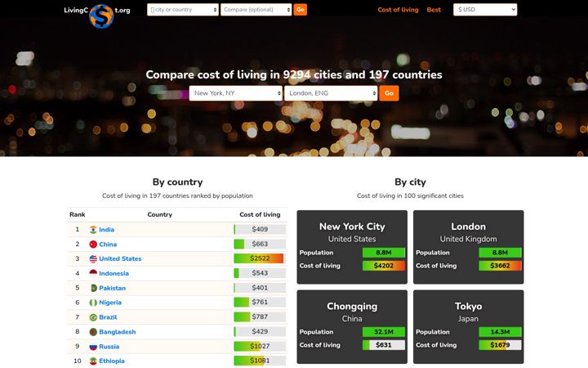
Task: Click the $409 cost bar for India
Action: coord(260,229)
